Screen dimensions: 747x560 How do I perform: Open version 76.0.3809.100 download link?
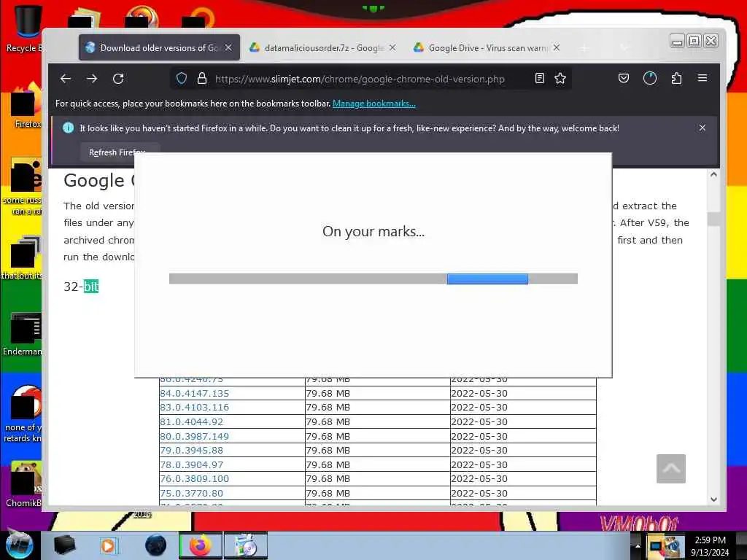coord(194,478)
